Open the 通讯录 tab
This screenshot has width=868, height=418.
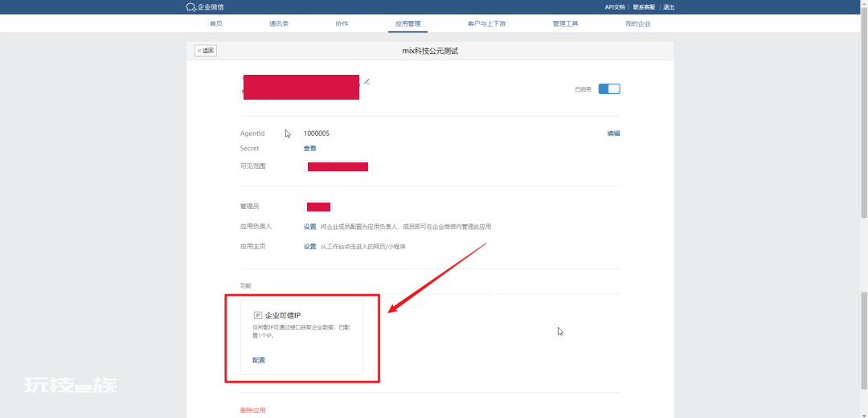[x=279, y=24]
